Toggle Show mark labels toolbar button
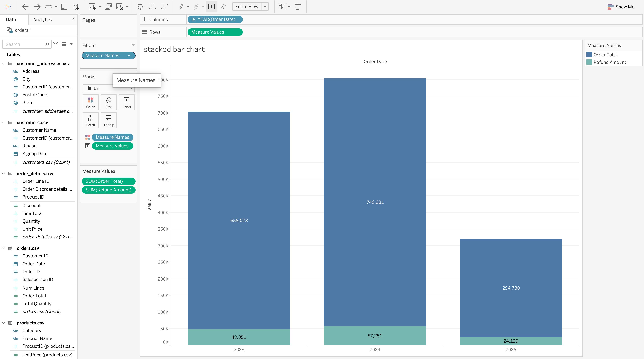The height and width of the screenshot is (359, 644). pyautogui.click(x=211, y=7)
